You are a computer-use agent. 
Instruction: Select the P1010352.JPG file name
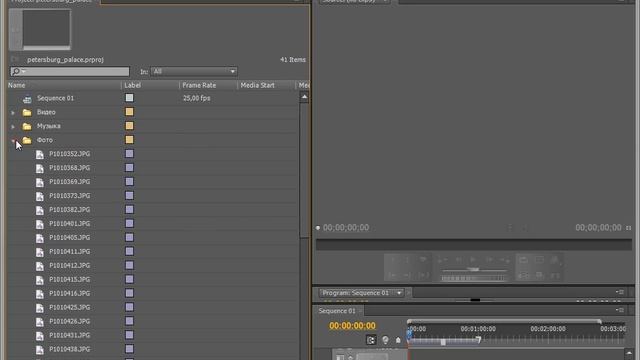(70, 154)
